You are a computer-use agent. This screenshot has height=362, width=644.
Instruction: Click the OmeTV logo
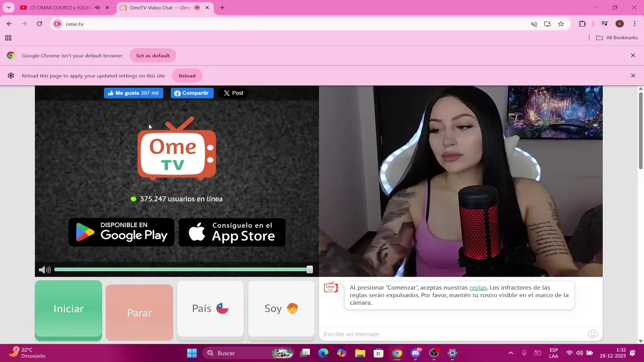coord(177,148)
